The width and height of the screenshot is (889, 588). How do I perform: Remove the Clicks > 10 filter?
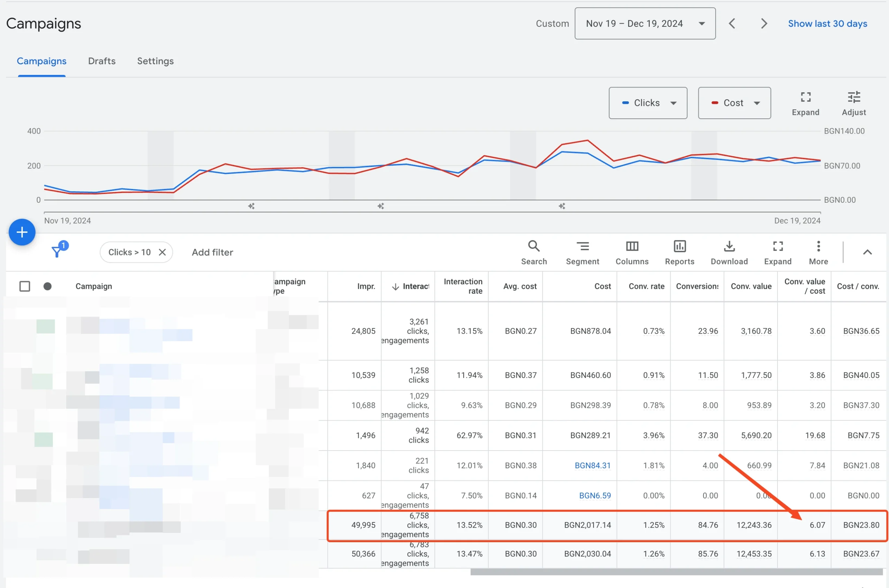click(162, 252)
